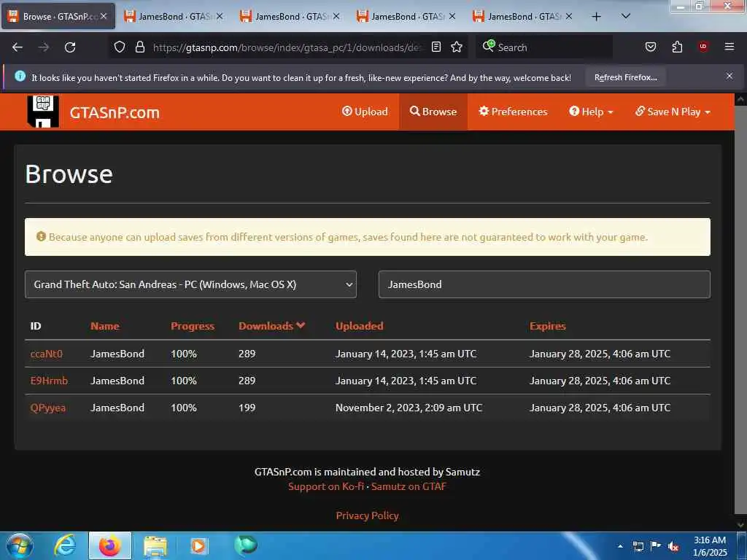Click the Refresh Firefox button
The width and height of the screenshot is (747, 560).
tap(625, 77)
